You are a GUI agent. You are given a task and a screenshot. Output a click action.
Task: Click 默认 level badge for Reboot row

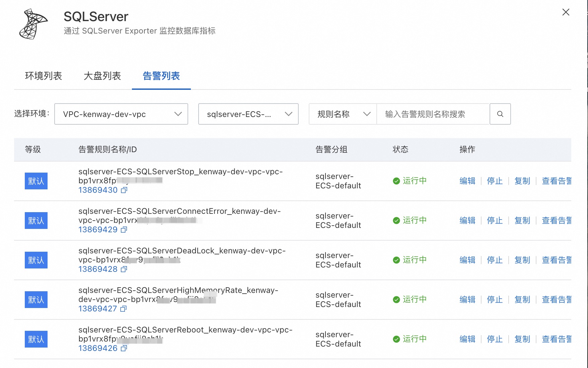point(36,339)
